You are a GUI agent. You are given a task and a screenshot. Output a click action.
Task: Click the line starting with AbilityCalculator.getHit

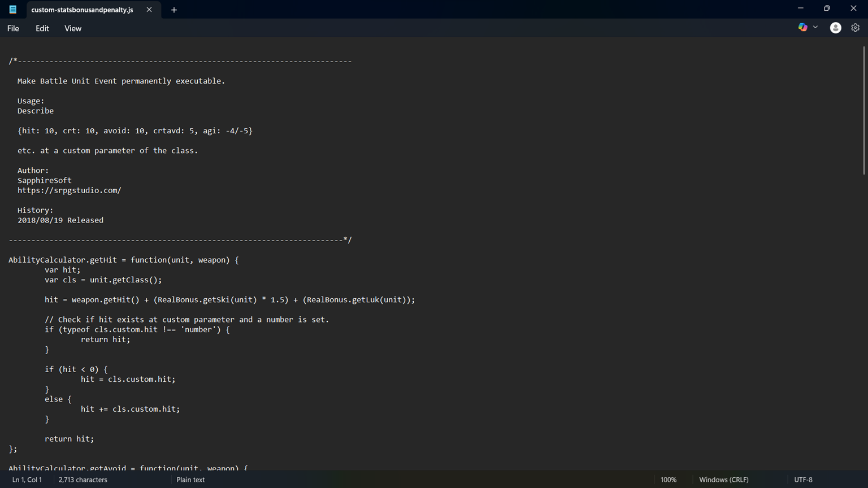[124, 260]
